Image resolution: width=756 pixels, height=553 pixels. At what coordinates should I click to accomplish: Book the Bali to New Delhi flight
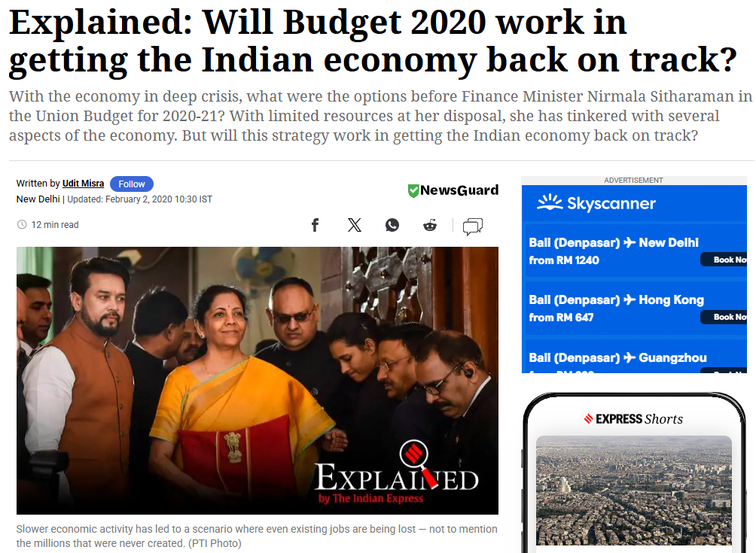coord(723,260)
